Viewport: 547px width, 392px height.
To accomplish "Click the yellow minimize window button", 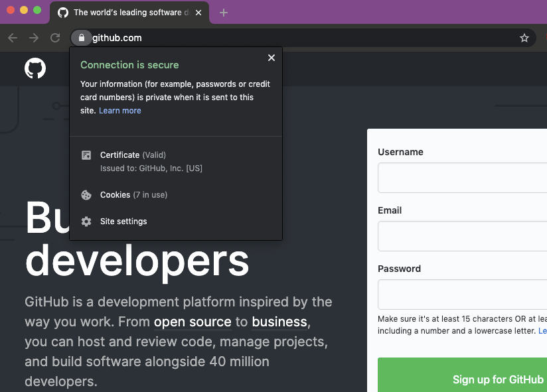I will tap(24, 10).
